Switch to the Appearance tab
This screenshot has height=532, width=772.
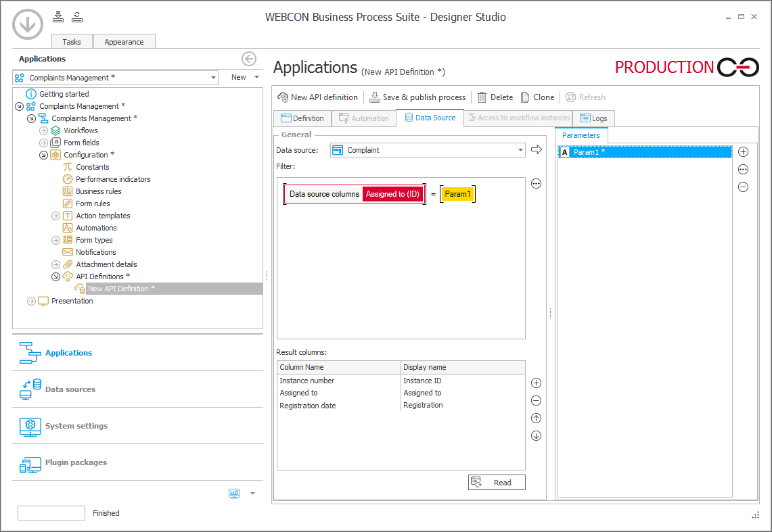(x=124, y=42)
